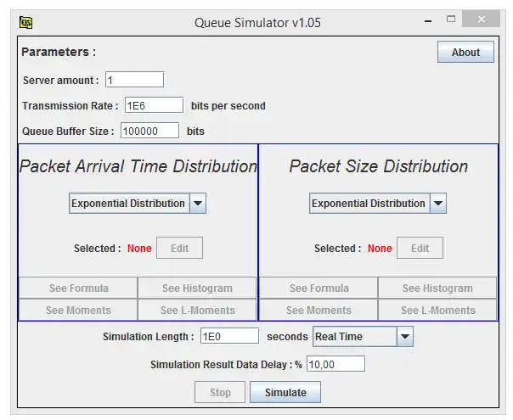Screen dimensions: 513x420
Task: Click the Stop button
Action: click(220, 392)
